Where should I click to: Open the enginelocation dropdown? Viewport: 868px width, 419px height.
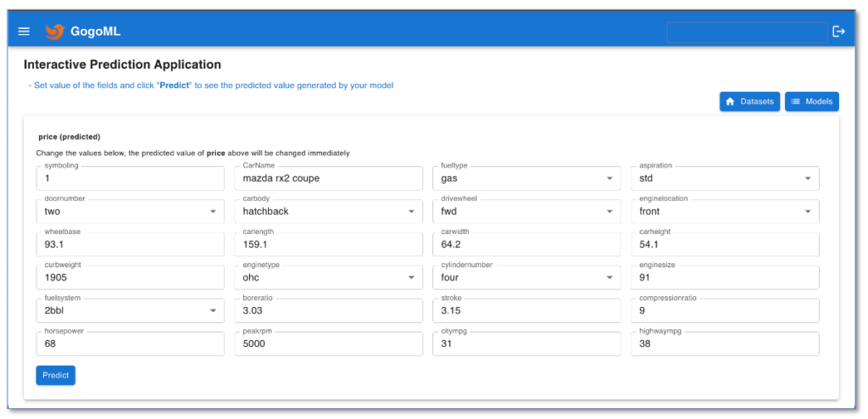[808, 212]
